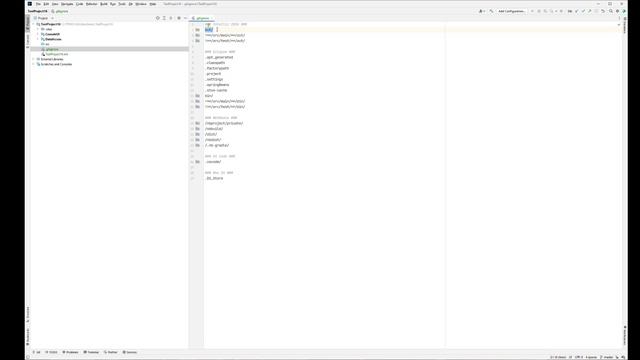Click the Expand All icon in Project panel
The image size is (640, 360).
pos(164,18)
